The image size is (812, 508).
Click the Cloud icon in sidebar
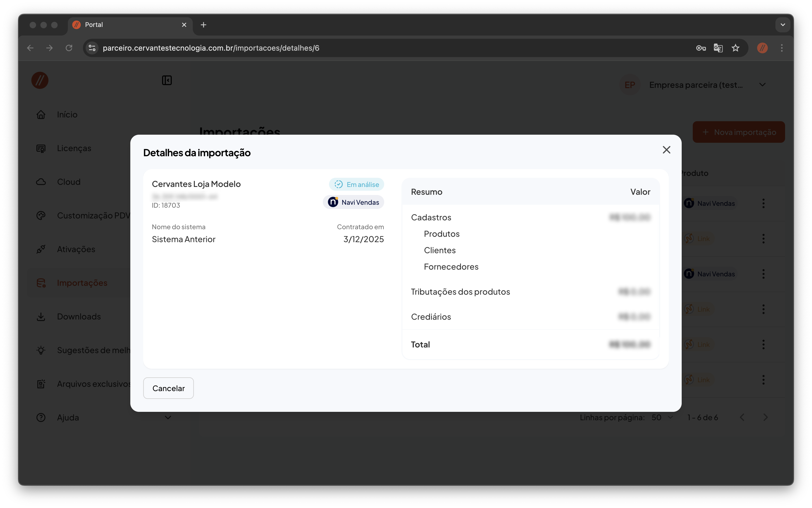coord(41,182)
